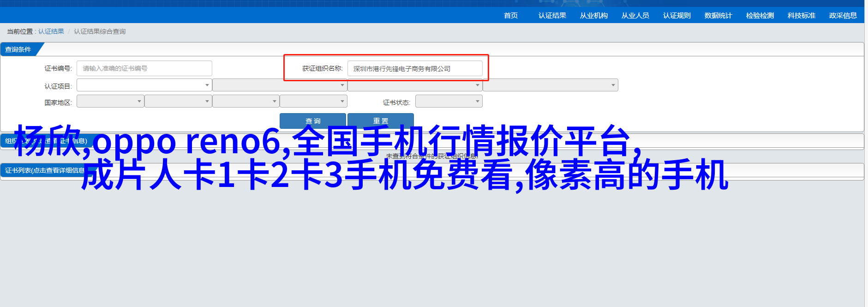Open the 检验检测 navigation item
Image resolution: width=868 pixels, height=307 pixels.
pos(760,15)
